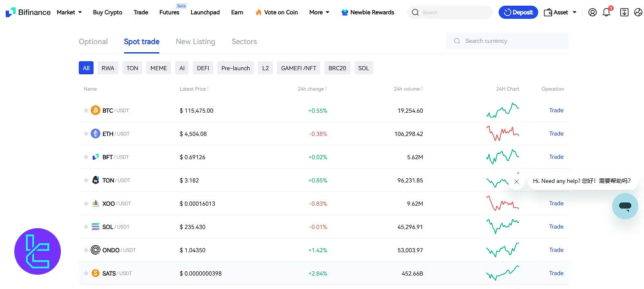
Task: Favorite ETH with the star
Action: tap(86, 133)
